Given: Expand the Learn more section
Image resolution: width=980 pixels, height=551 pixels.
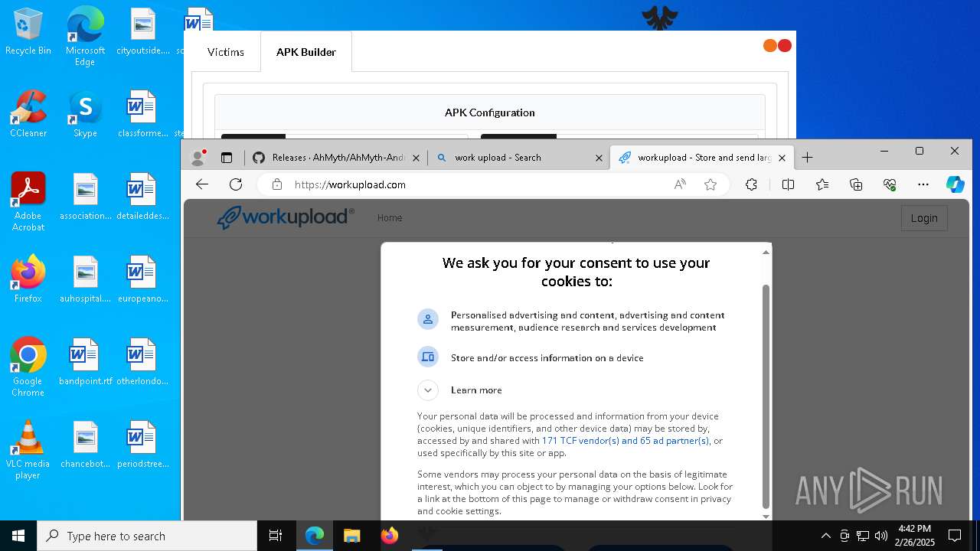Looking at the screenshot, I should pyautogui.click(x=428, y=390).
